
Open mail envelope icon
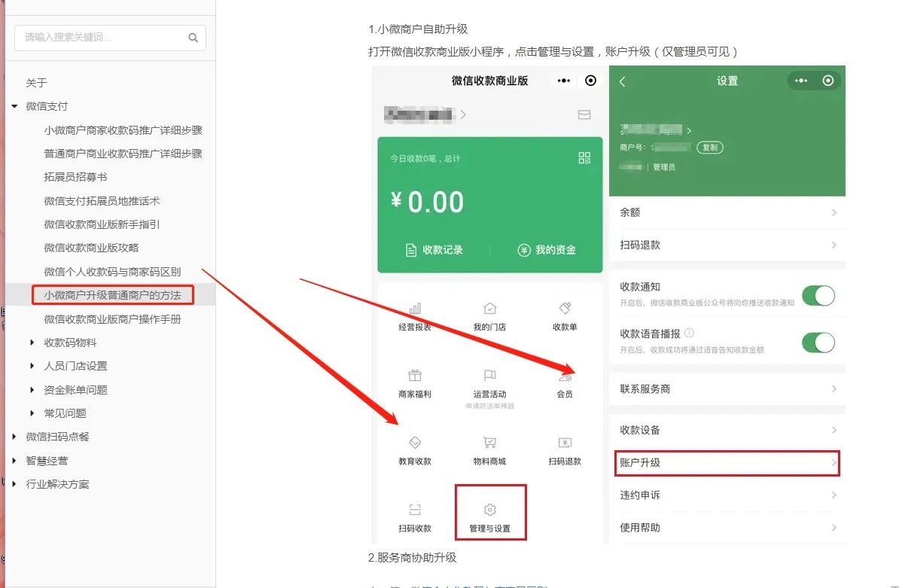(x=584, y=114)
